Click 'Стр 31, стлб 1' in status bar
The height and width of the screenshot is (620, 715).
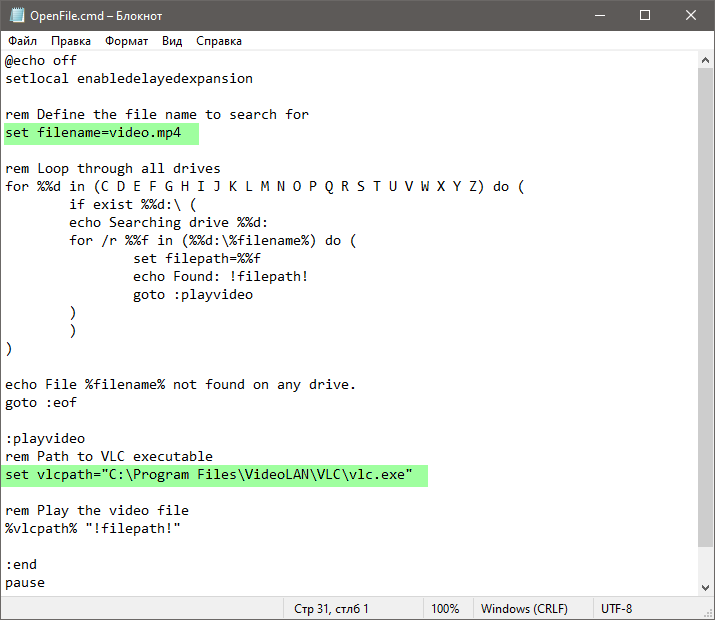[331, 609]
